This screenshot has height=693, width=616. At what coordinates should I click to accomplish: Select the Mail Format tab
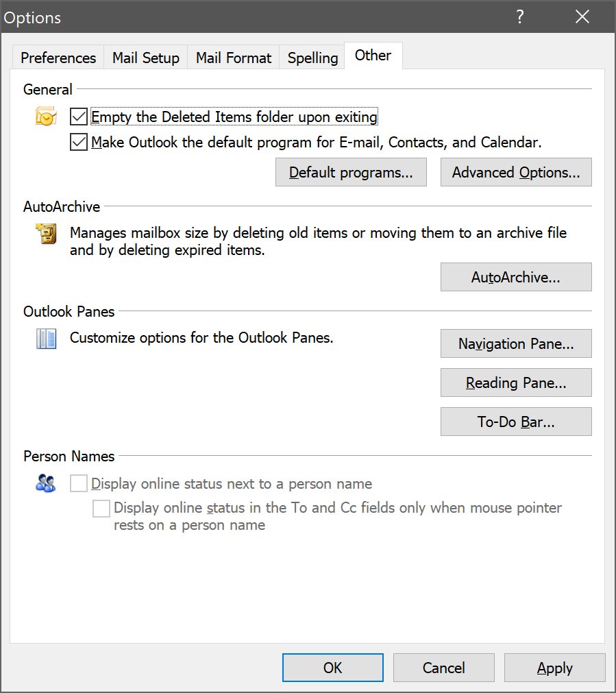[x=234, y=58]
